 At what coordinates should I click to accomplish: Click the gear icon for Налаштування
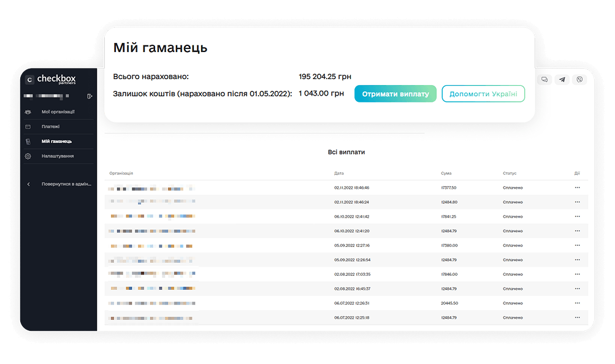tap(28, 156)
